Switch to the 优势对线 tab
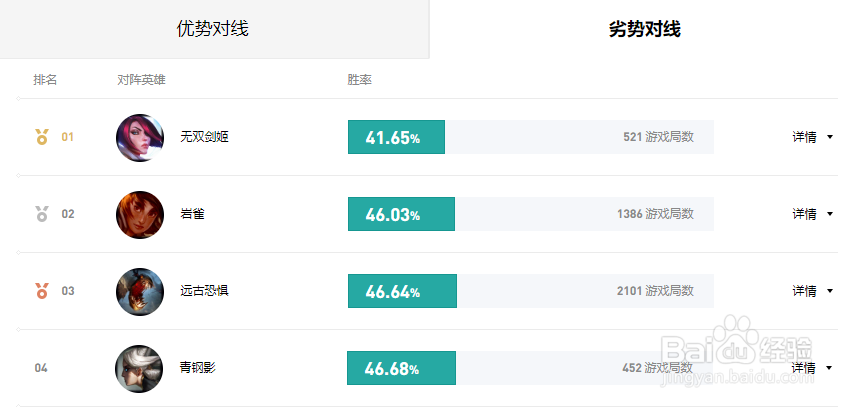This screenshot has height=407, width=861. pyautogui.click(x=214, y=29)
